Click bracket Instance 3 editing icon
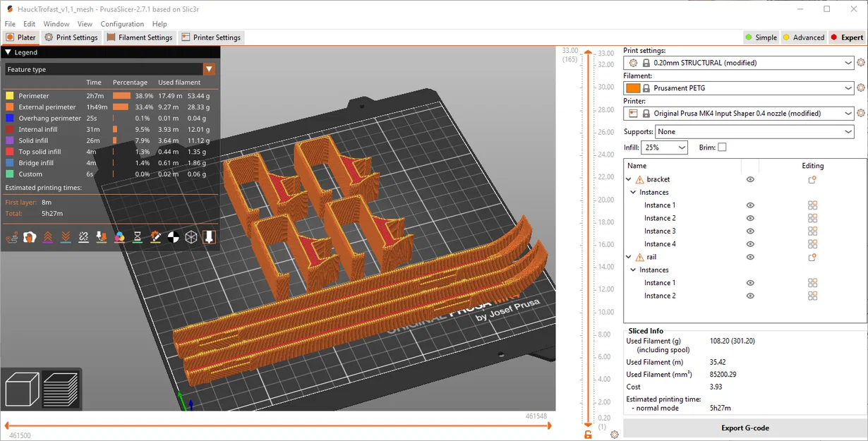 click(812, 231)
